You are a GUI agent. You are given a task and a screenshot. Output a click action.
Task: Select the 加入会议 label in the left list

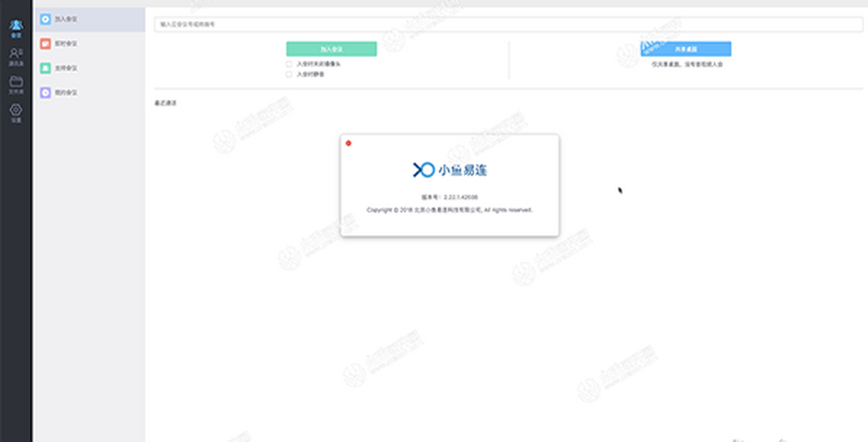67,19
